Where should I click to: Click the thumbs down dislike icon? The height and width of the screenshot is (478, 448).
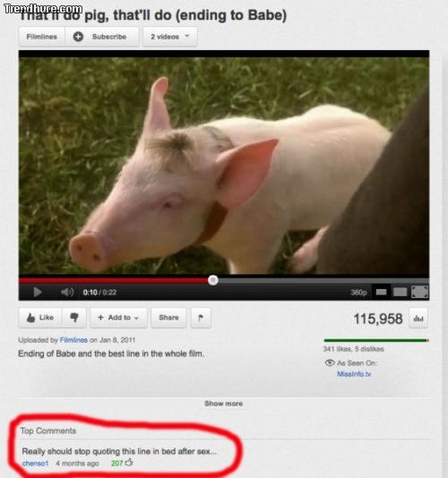coord(74,318)
